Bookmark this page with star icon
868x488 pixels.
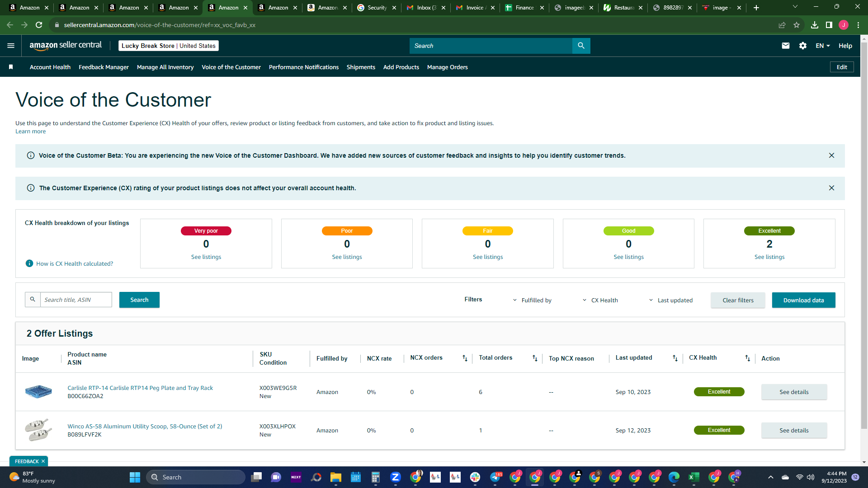pos(797,25)
